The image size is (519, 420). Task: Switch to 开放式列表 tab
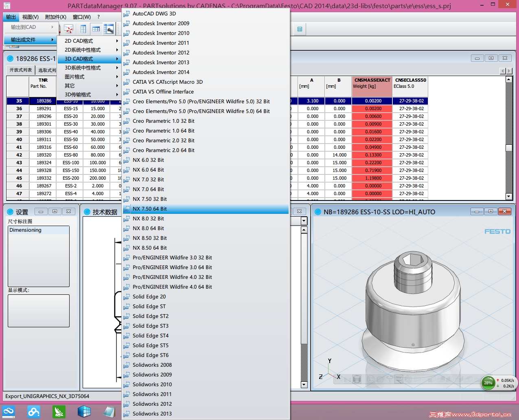tap(21, 70)
